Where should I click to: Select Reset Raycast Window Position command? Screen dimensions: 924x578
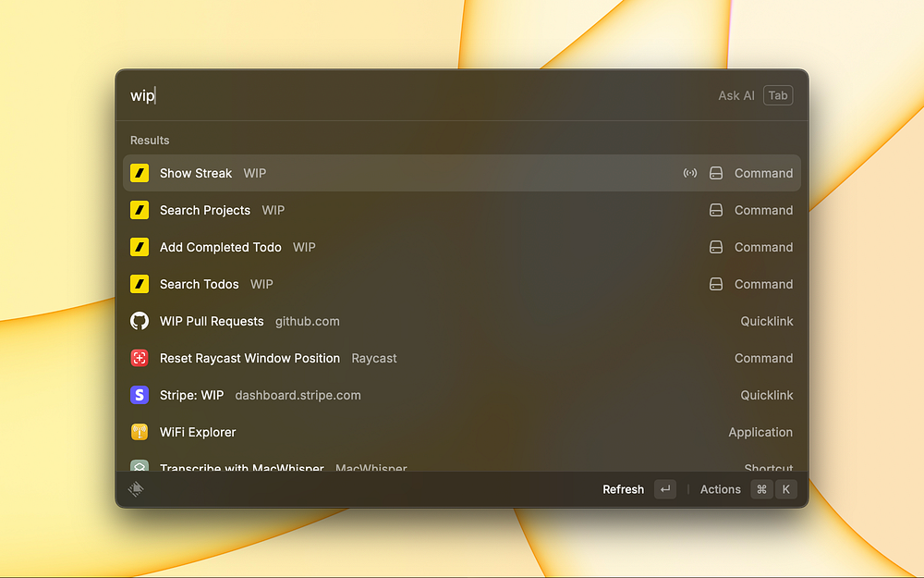tap(462, 358)
